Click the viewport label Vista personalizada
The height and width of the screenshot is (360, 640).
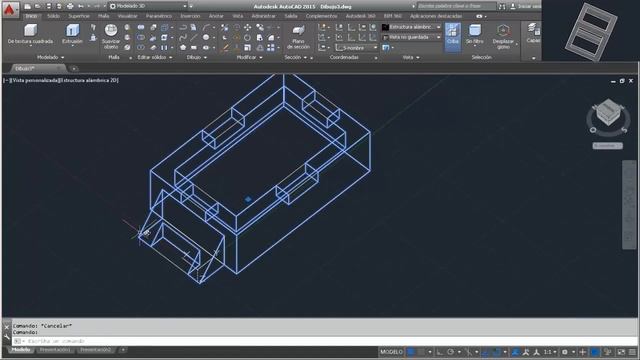(35, 80)
